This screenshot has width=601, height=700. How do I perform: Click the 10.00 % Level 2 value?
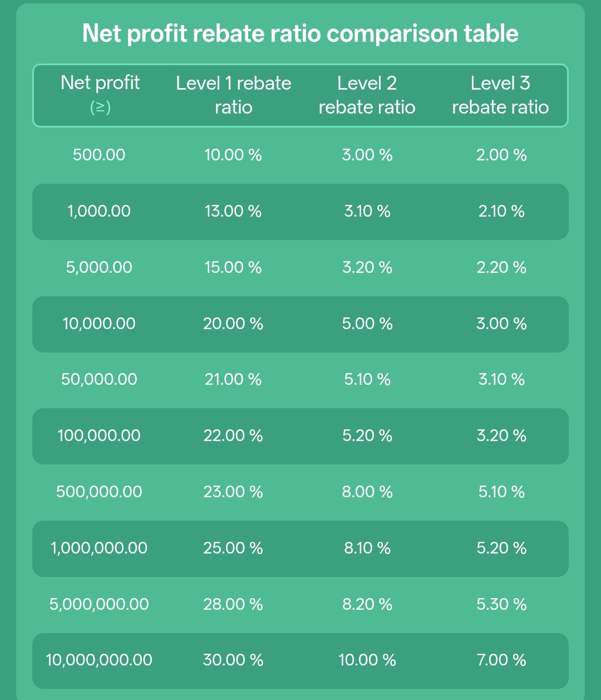coord(367,660)
